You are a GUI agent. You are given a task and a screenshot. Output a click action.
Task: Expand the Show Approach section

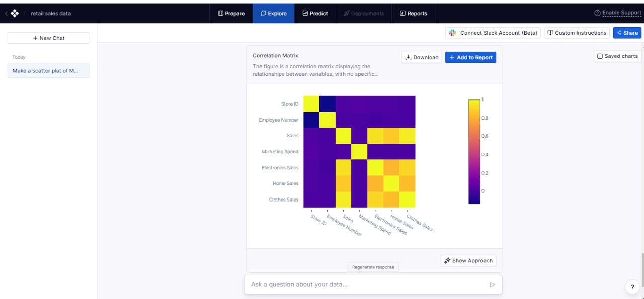pyautogui.click(x=468, y=261)
